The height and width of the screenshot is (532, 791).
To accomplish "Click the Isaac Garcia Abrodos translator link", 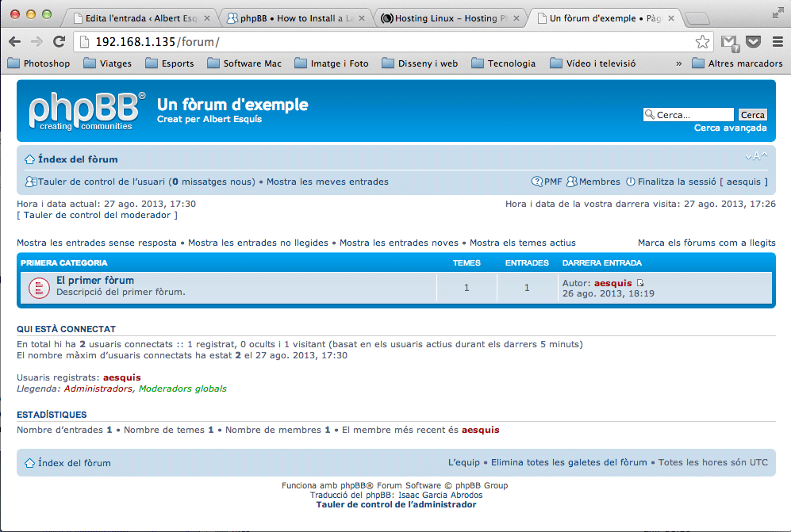I will (440, 495).
